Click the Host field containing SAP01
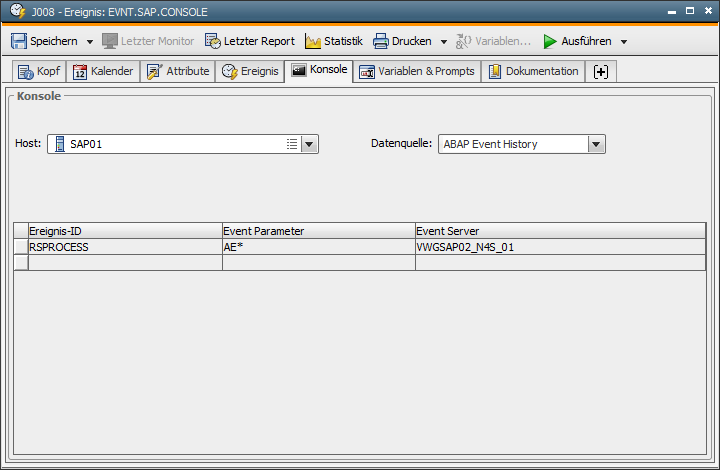This screenshot has width=720, height=470. [x=183, y=144]
